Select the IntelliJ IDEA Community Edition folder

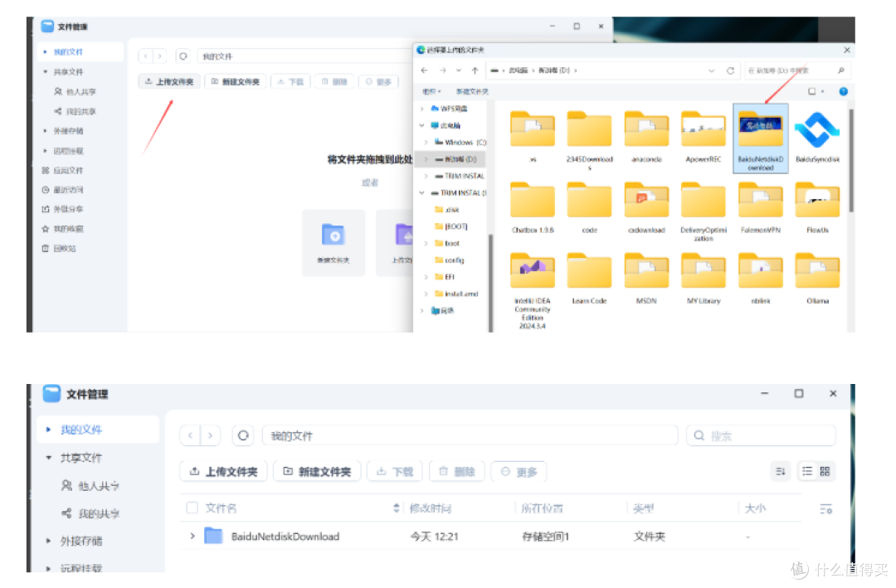click(532, 290)
